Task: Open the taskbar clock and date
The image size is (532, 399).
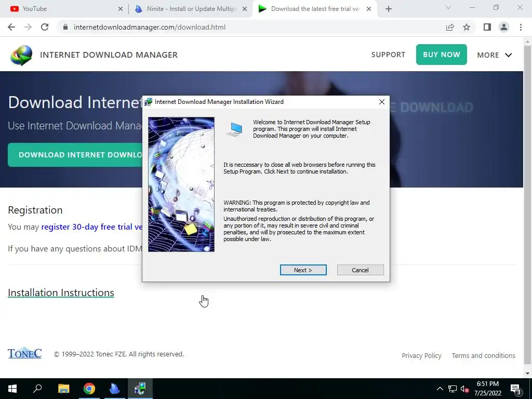Action: click(487, 389)
